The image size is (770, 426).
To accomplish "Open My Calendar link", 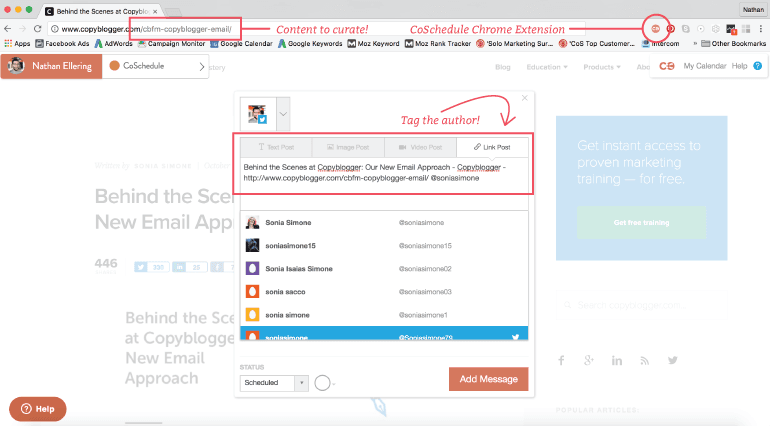I will pos(705,66).
